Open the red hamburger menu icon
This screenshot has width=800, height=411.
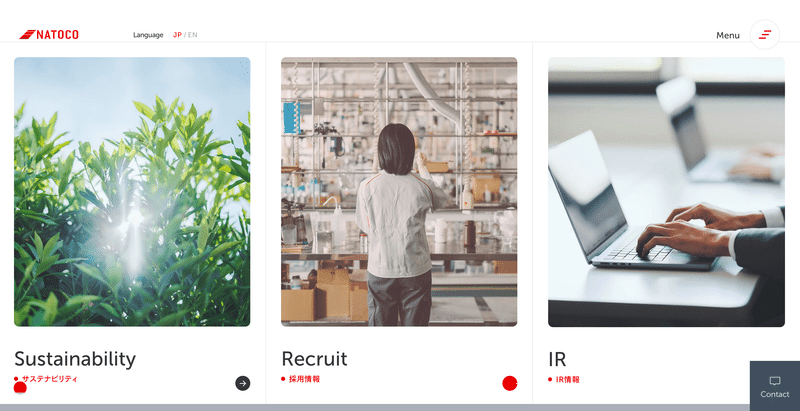pos(765,35)
